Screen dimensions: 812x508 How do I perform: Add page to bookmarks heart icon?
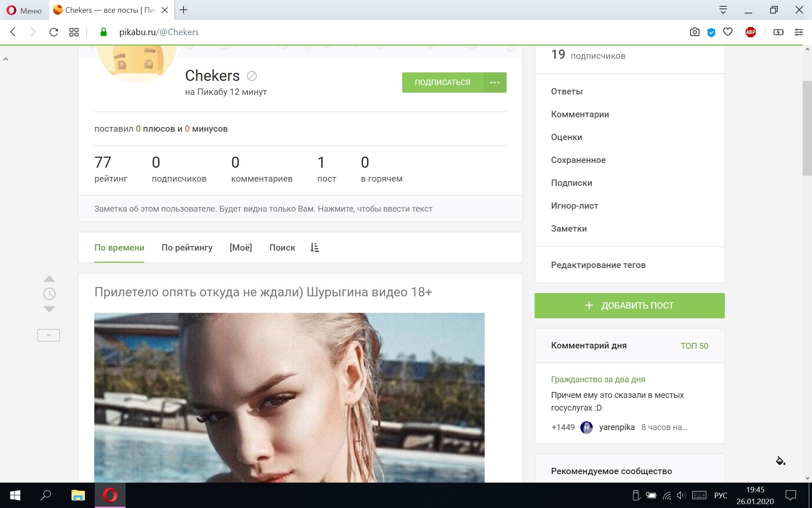pos(727,32)
